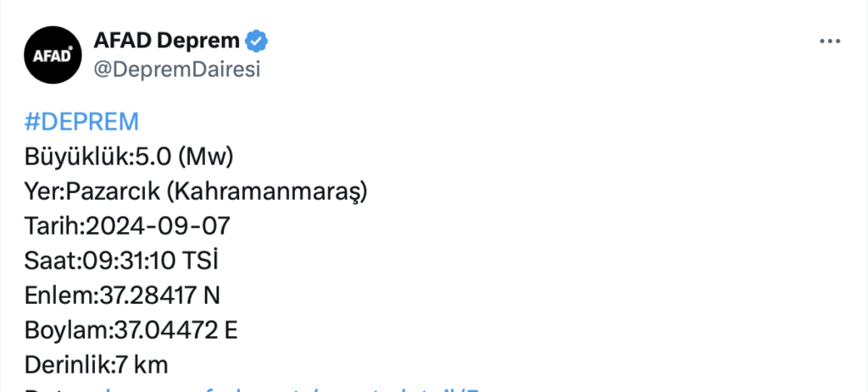Screen dimensions: 868x392
Task: Click the blue verified badge
Action: (x=257, y=41)
